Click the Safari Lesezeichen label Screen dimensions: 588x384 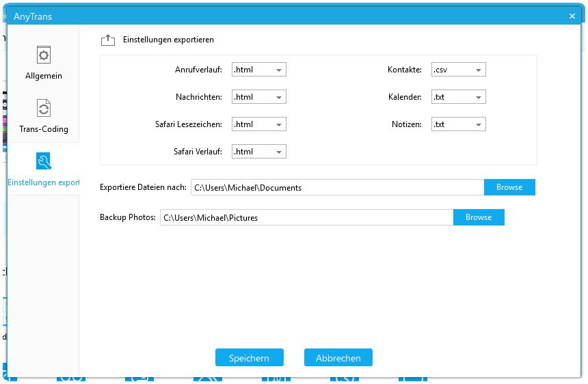point(189,124)
